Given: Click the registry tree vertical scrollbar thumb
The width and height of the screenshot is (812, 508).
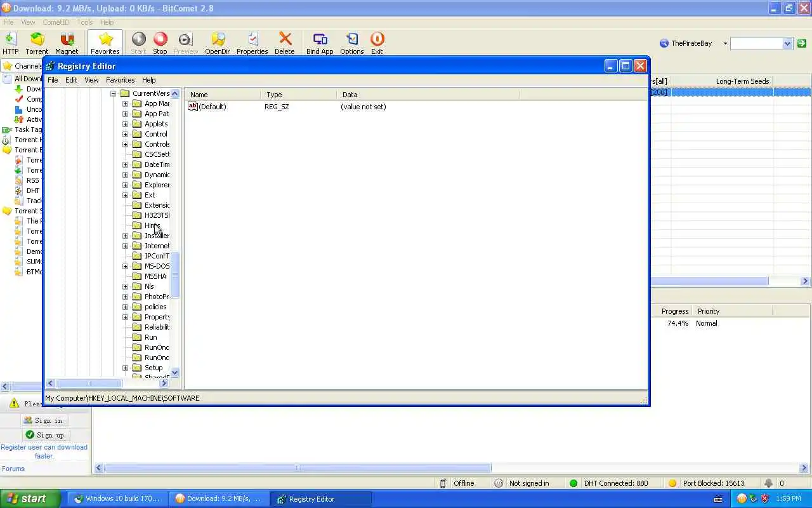Looking at the screenshot, I should [175, 276].
